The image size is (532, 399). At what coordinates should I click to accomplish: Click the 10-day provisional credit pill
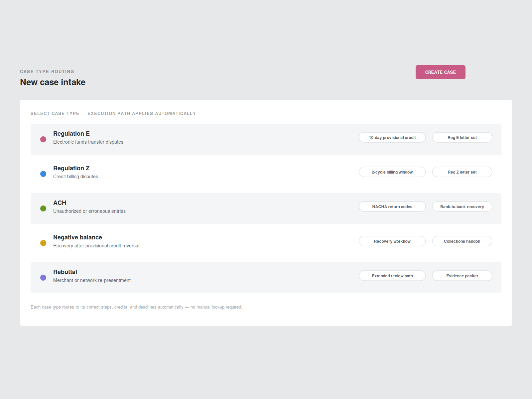(392, 137)
